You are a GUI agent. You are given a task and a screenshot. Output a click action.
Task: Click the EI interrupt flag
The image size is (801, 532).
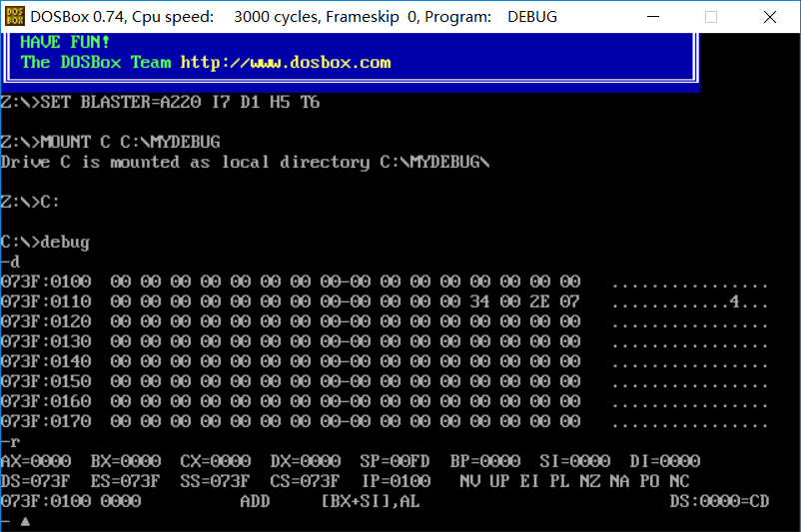point(529,481)
